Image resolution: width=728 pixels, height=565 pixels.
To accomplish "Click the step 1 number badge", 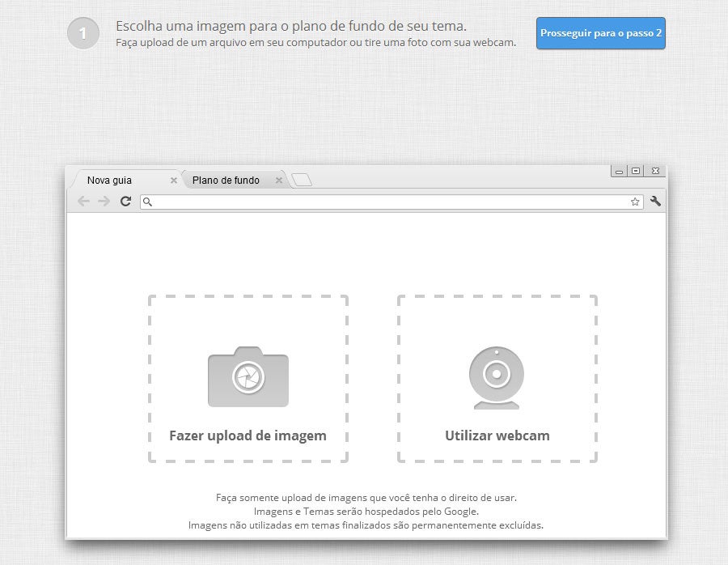I will [83, 33].
